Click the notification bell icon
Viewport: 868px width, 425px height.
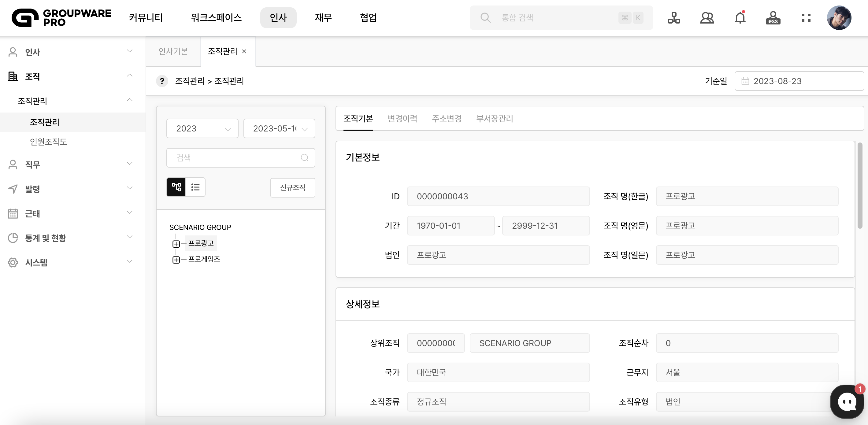[740, 18]
